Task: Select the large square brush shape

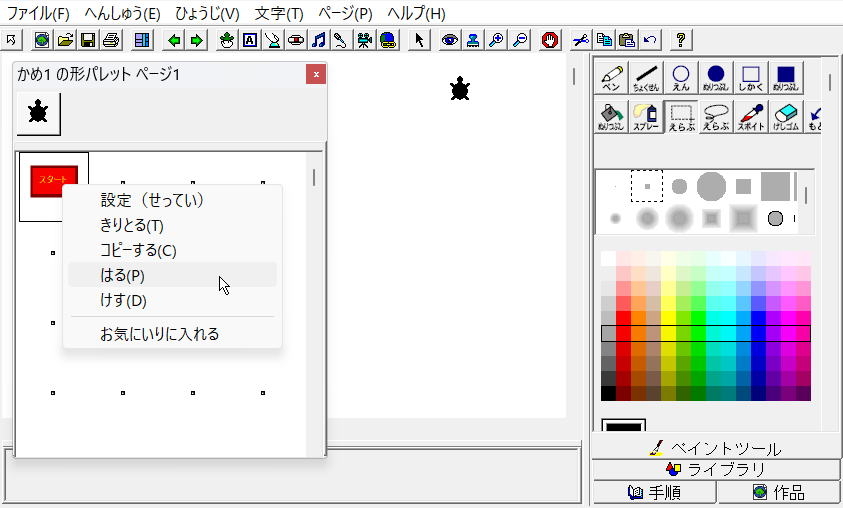Action: pos(775,186)
